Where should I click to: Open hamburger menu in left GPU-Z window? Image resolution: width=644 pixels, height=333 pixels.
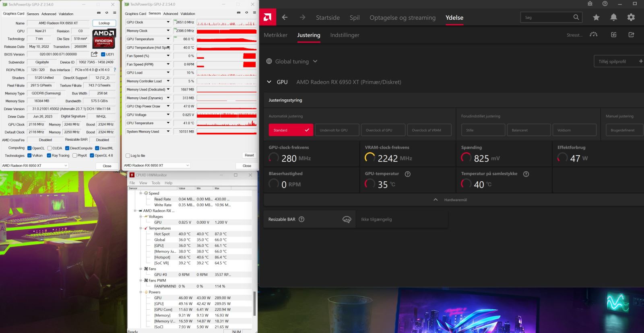tap(114, 13)
